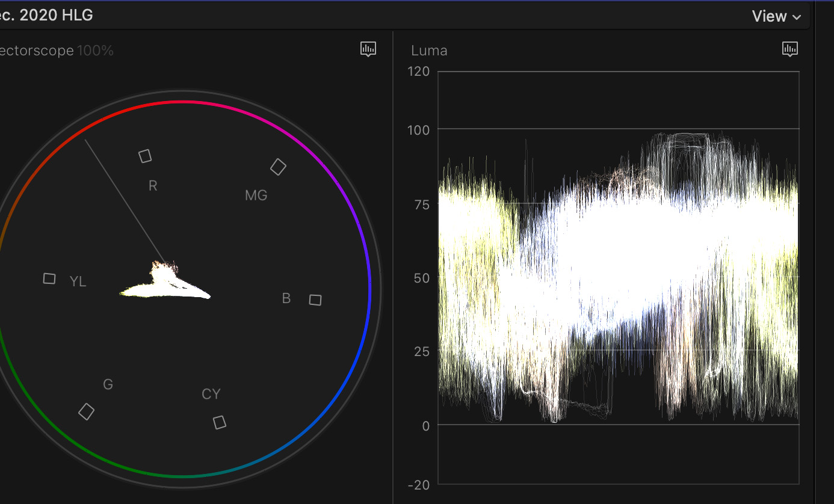Open the View dropdown menu
834x504 pixels.
point(776,17)
